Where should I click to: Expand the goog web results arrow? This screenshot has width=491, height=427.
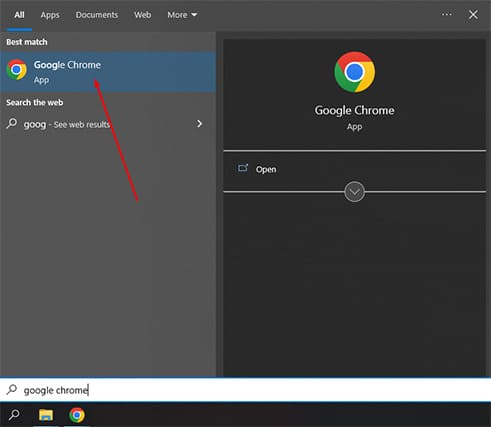199,124
